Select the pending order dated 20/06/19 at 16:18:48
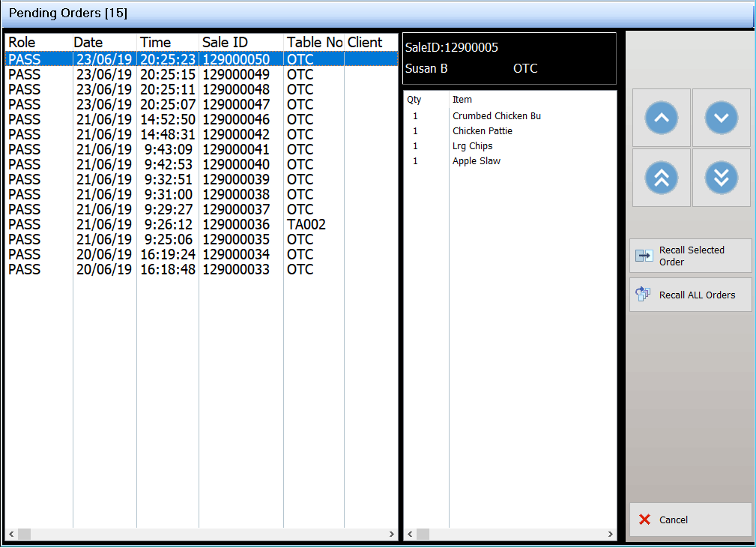The width and height of the screenshot is (756, 548). pyautogui.click(x=187, y=268)
